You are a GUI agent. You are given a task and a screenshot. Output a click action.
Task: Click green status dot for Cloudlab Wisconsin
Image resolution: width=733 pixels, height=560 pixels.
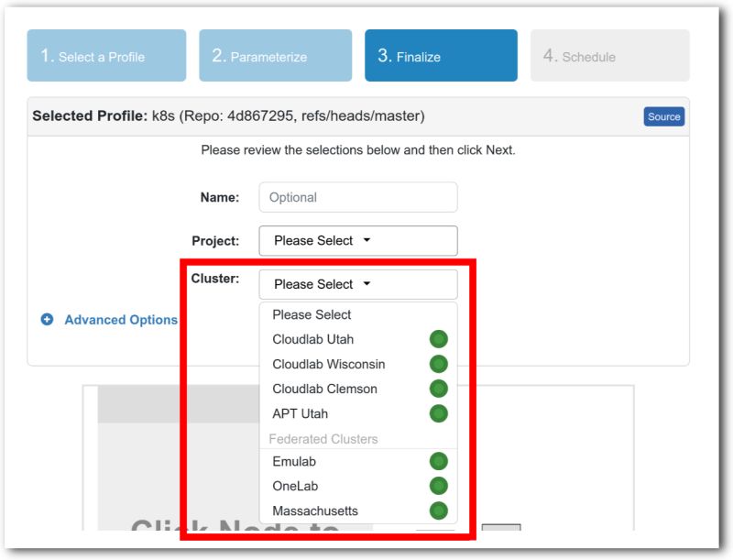click(x=439, y=364)
